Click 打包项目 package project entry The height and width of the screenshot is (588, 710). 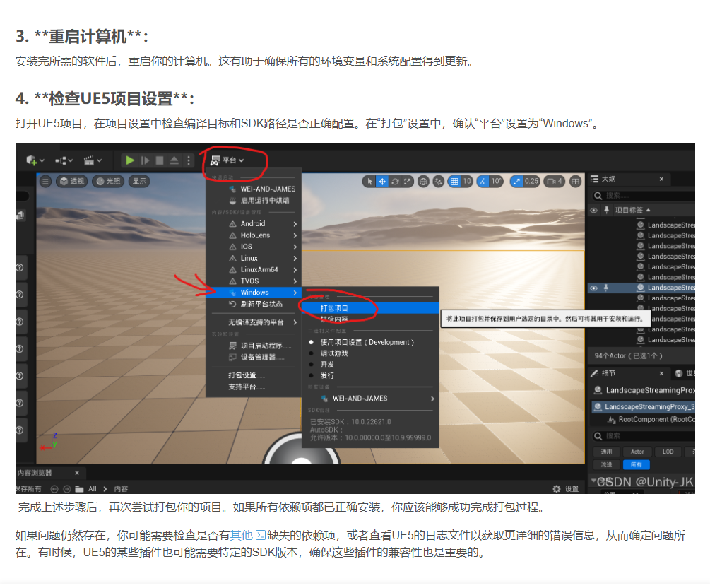(370, 308)
